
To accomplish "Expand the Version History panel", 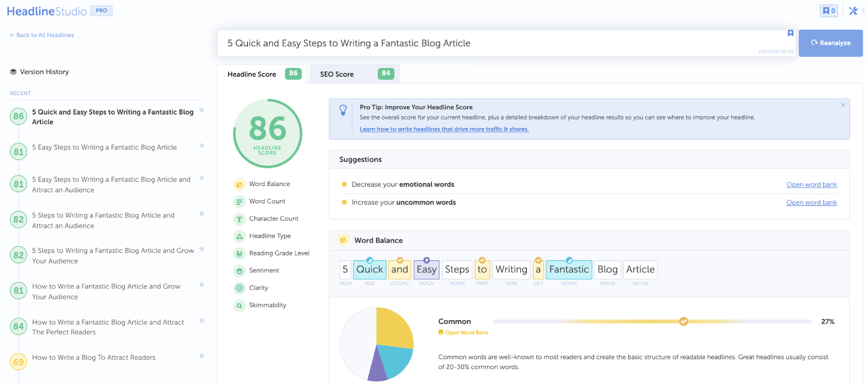I will tap(40, 72).
